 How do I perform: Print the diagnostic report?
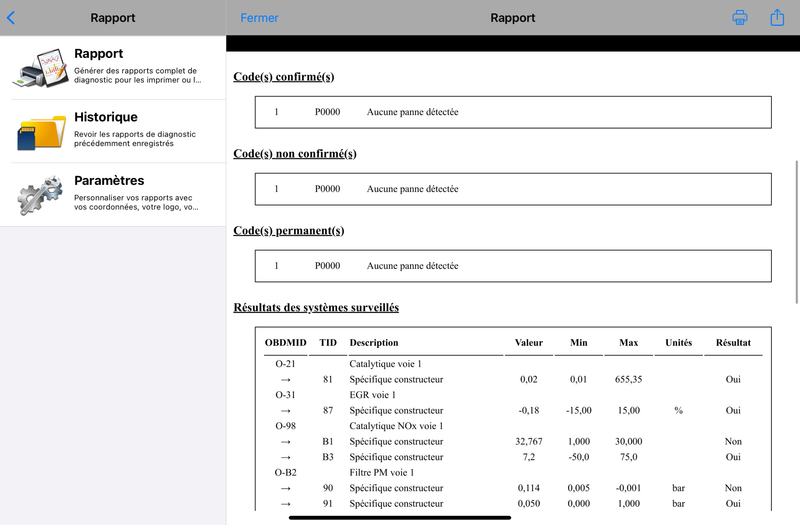[x=740, y=17]
